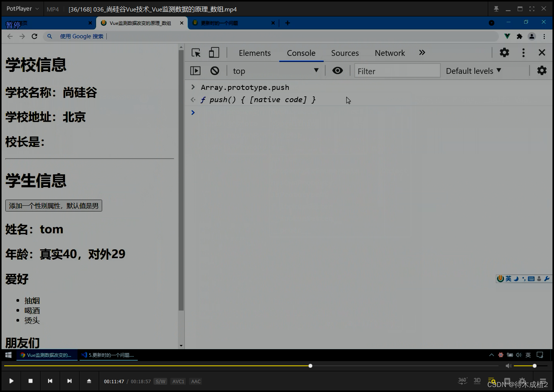Image resolution: width=554 pixels, height=392 pixels.
Task: Open the system volume tray icon
Action: pyautogui.click(x=519, y=355)
